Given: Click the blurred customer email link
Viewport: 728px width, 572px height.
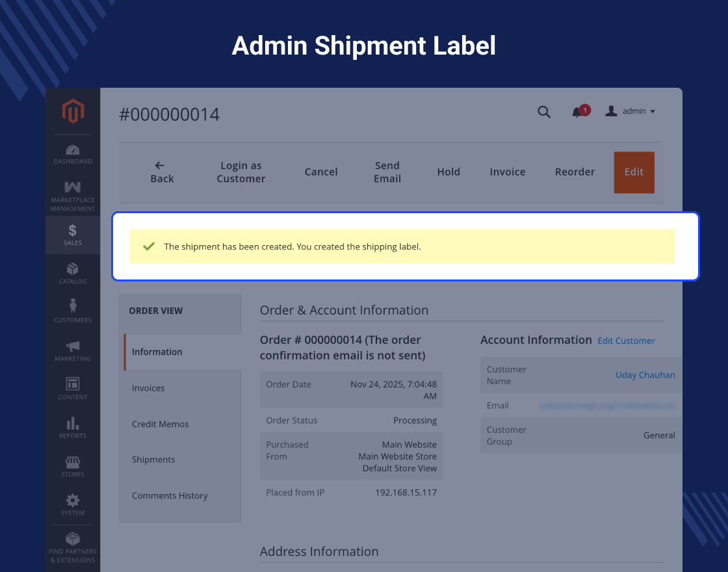Looking at the screenshot, I should [x=607, y=406].
